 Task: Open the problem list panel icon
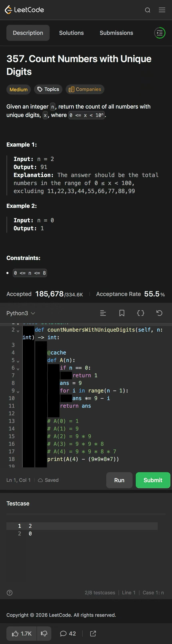[160, 33]
